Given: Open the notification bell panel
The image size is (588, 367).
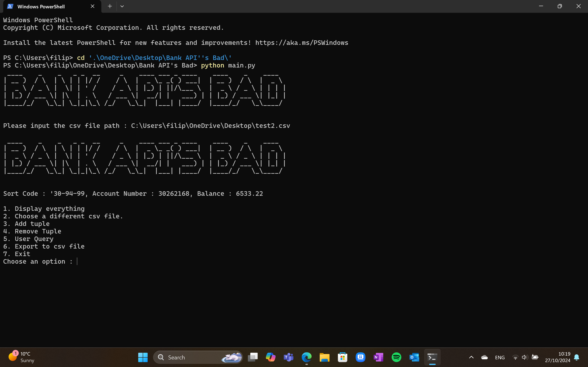Looking at the screenshot, I should pyautogui.click(x=577, y=357).
